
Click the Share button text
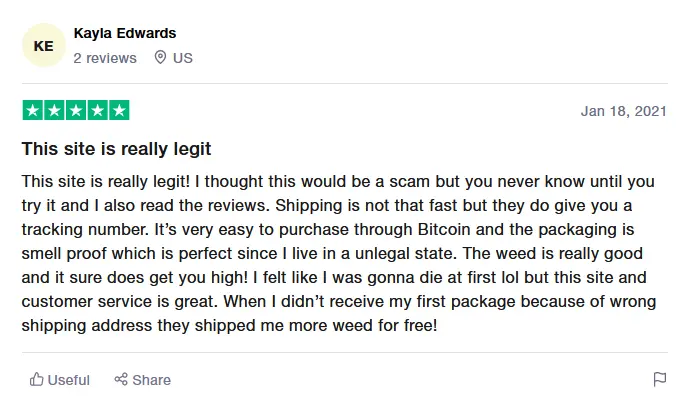tap(151, 380)
